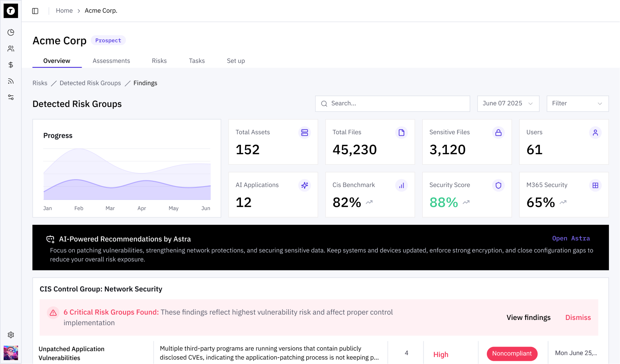Click the user avatar thumbnail in sidebar
Image resolution: width=620 pixels, height=364 pixels.
coord(11,353)
